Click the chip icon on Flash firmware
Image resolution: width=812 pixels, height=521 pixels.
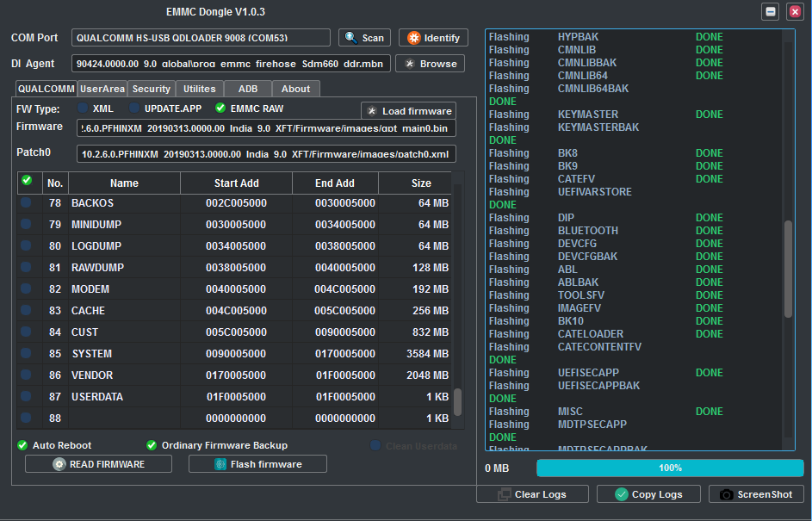point(220,464)
